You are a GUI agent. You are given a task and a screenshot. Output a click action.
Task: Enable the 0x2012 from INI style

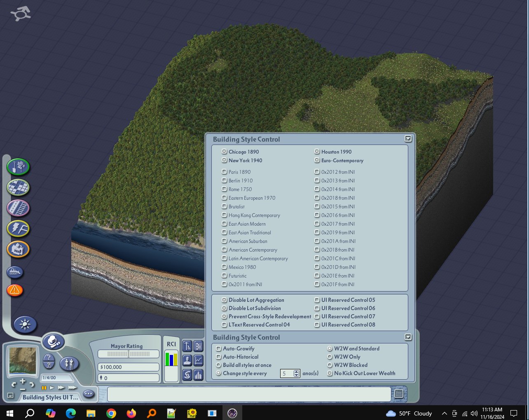click(x=317, y=172)
